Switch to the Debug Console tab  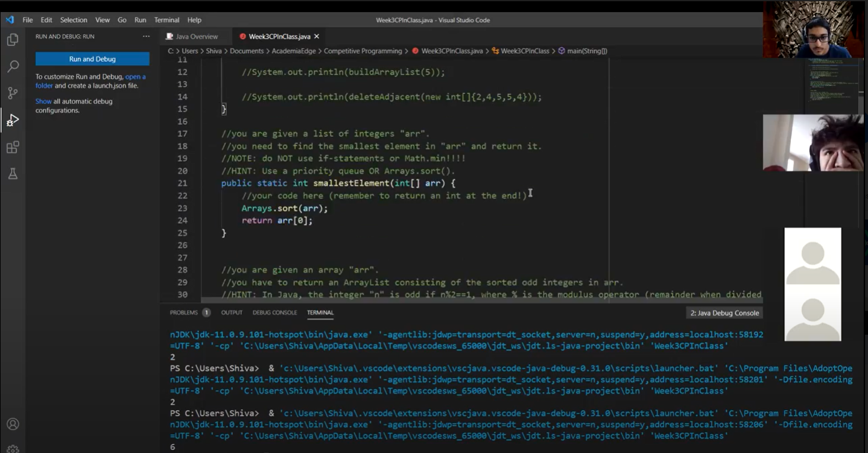coord(274,312)
